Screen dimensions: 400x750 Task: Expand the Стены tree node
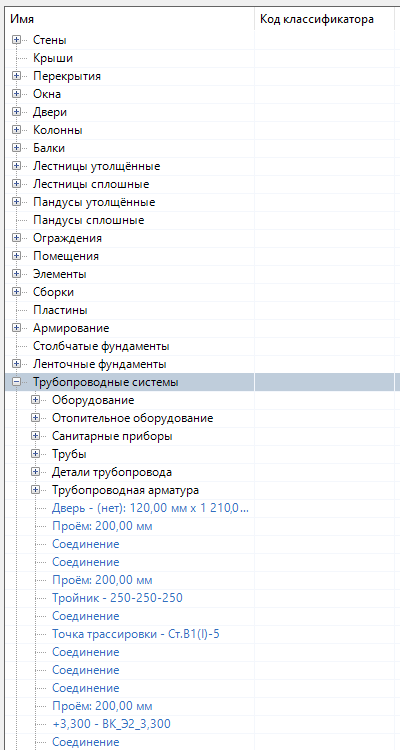click(17, 40)
